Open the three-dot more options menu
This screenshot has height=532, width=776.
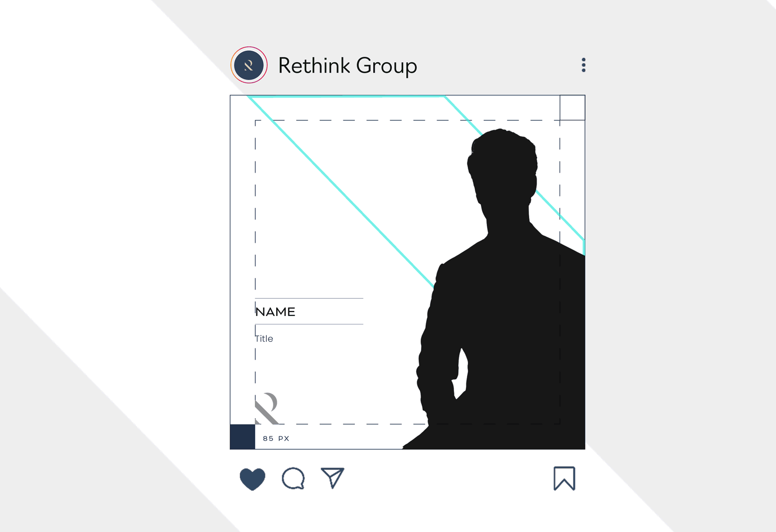[583, 65]
